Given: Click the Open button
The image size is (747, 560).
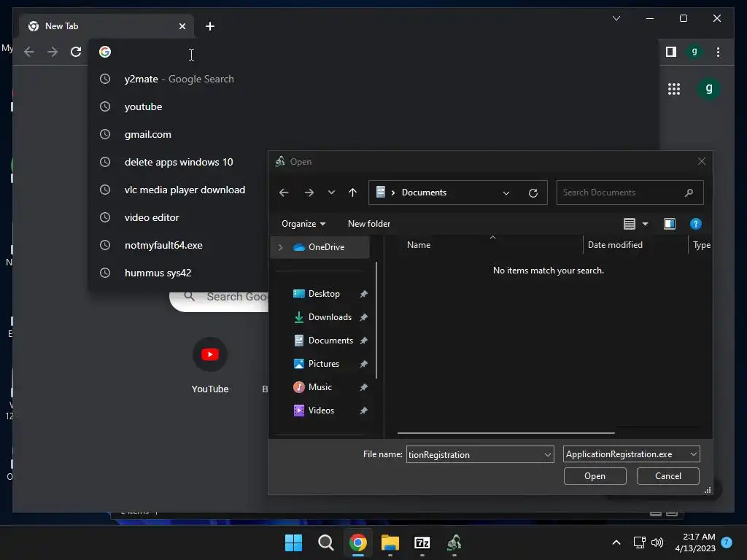Looking at the screenshot, I should click(x=595, y=476).
